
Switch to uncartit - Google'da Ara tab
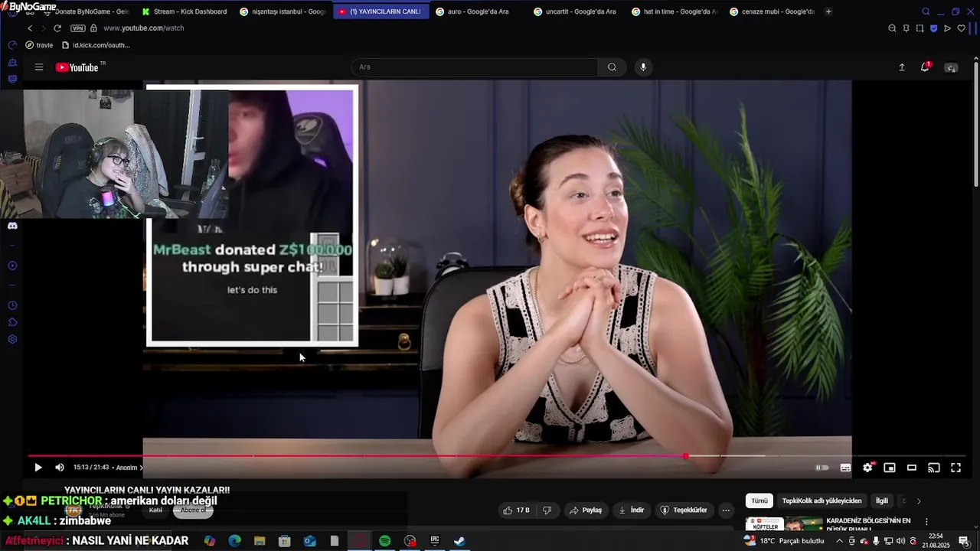[576, 11]
